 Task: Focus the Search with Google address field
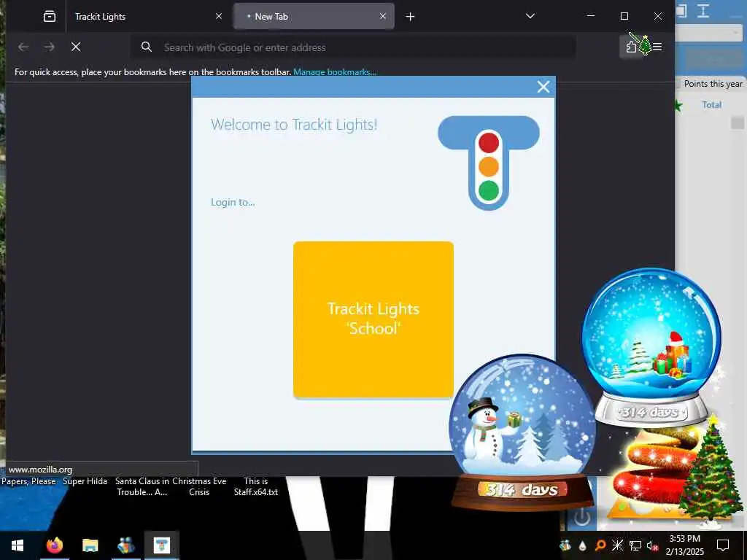[352, 47]
